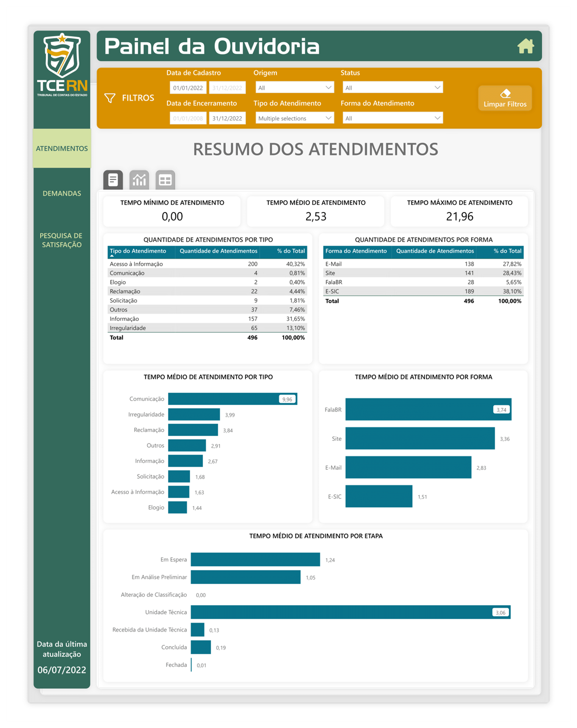Click the Solicitação bar showing 1,68
The height and width of the screenshot is (728, 577).
pyautogui.click(x=179, y=476)
